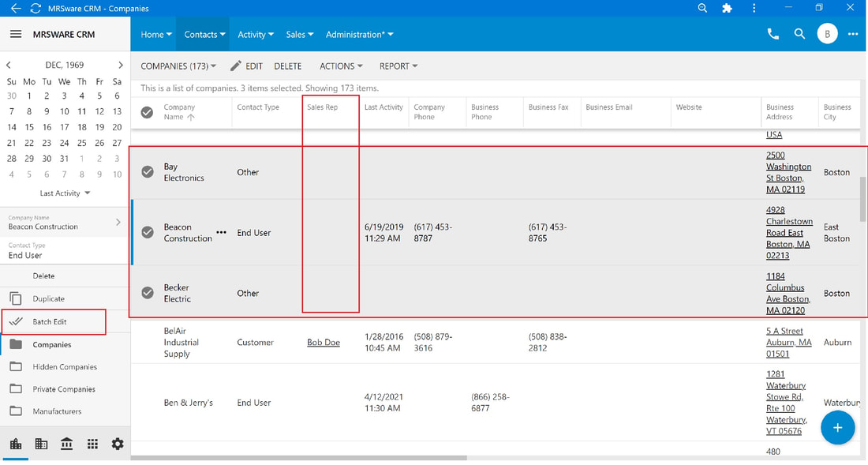
Task: Expand the ACTIONS dropdown
Action: (x=341, y=66)
